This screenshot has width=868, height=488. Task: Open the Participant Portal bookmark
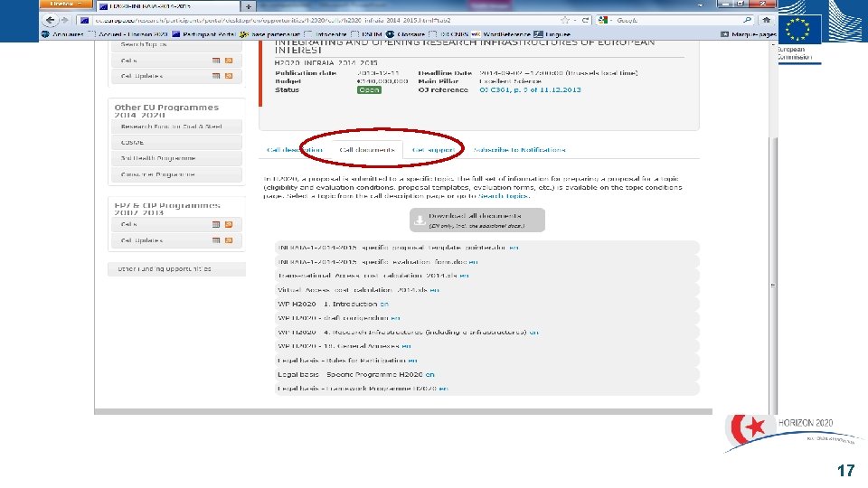click(203, 34)
